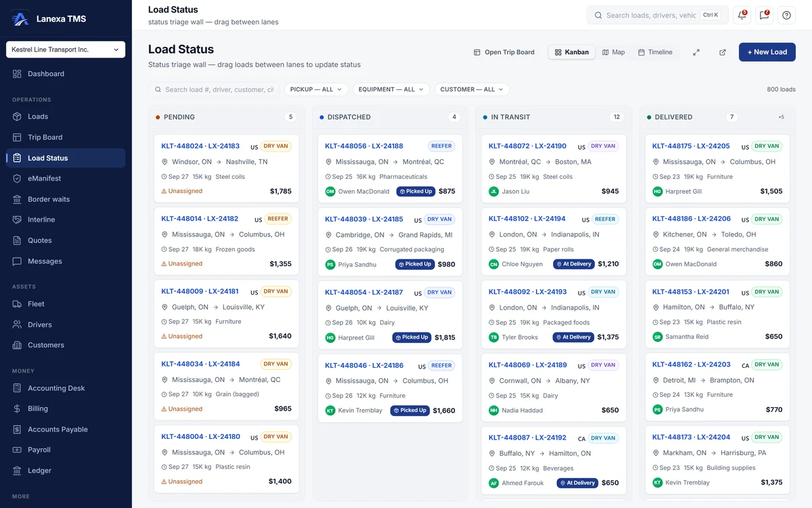812x508 pixels.
Task: Click At Delivery badge on KLT-448102
Action: pyautogui.click(x=574, y=264)
